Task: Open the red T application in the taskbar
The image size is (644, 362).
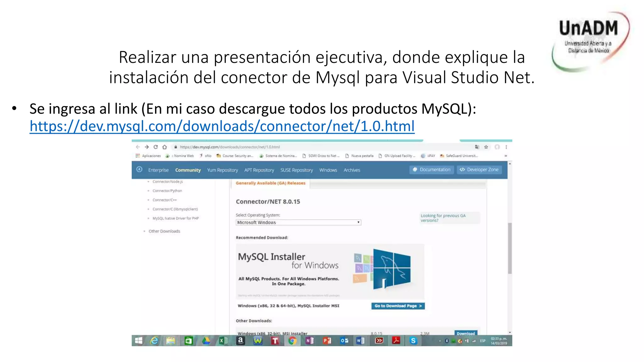Action: pos(275,341)
